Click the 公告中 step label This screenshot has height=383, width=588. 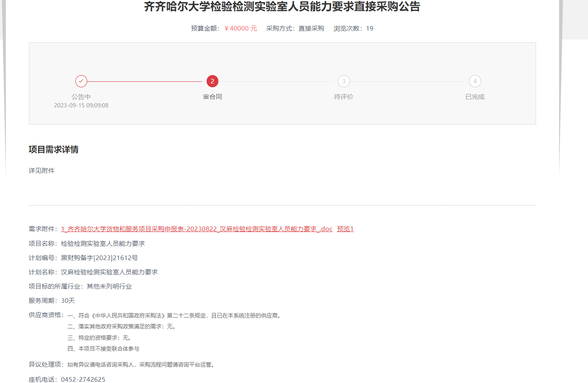pos(81,97)
